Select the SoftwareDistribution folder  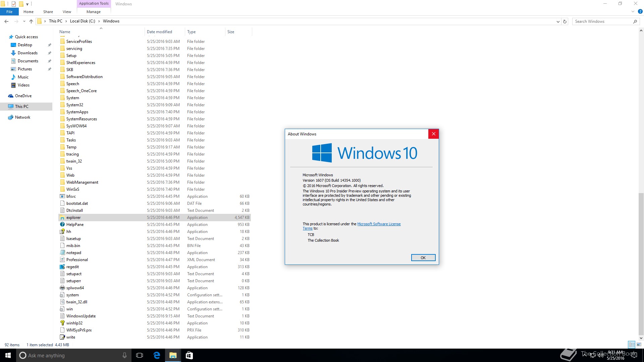tap(155, 77)
